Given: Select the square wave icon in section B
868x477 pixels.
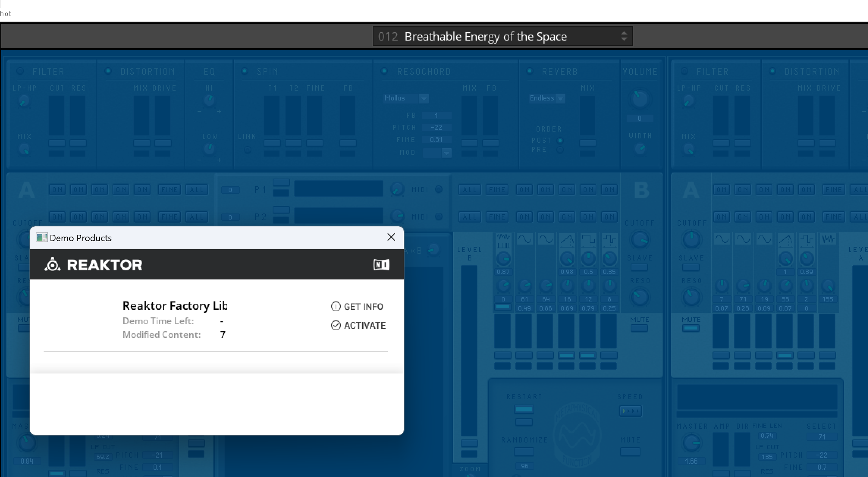Looking at the screenshot, I should tap(588, 239).
